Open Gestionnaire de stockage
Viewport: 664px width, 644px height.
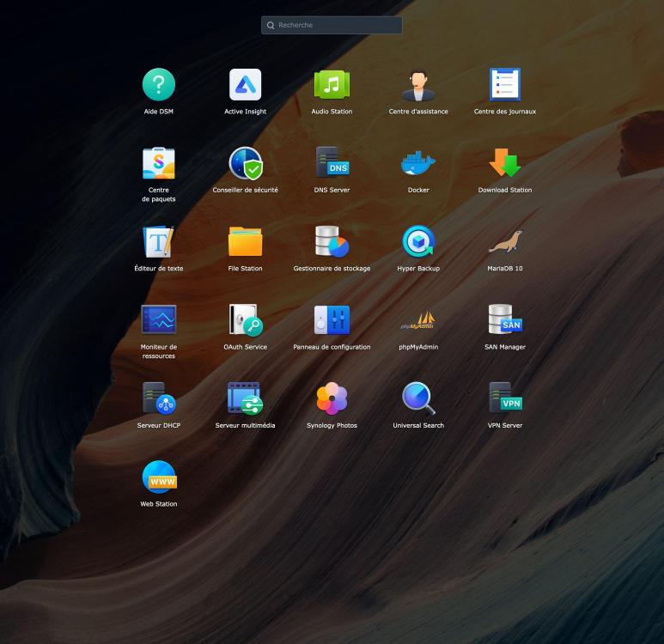[x=332, y=242]
